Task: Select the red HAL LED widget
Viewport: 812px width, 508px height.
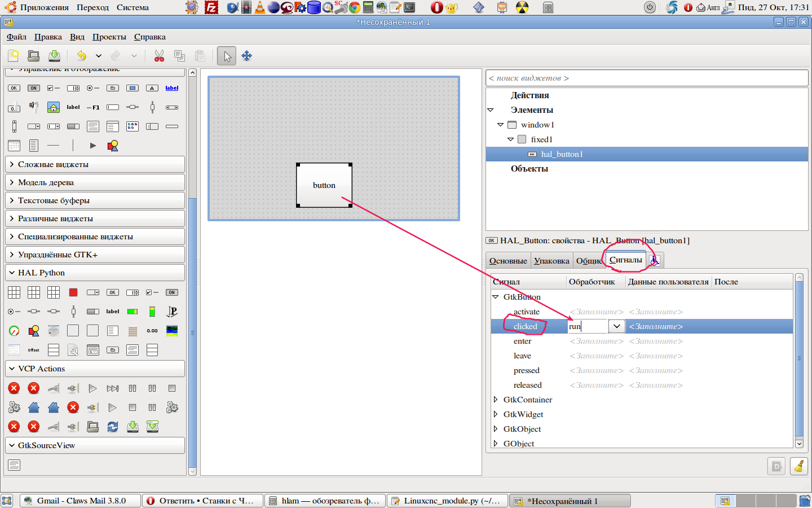Action: [73, 292]
